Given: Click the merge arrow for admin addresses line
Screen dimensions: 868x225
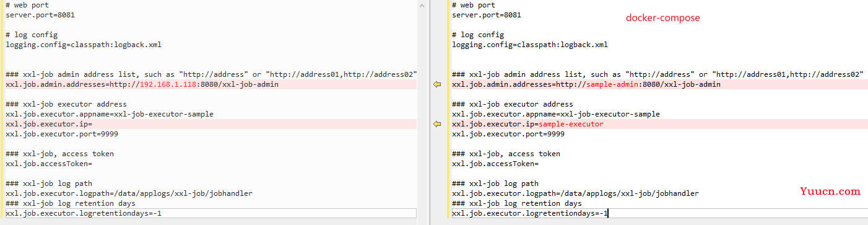Looking at the screenshot, I should coord(437,84).
